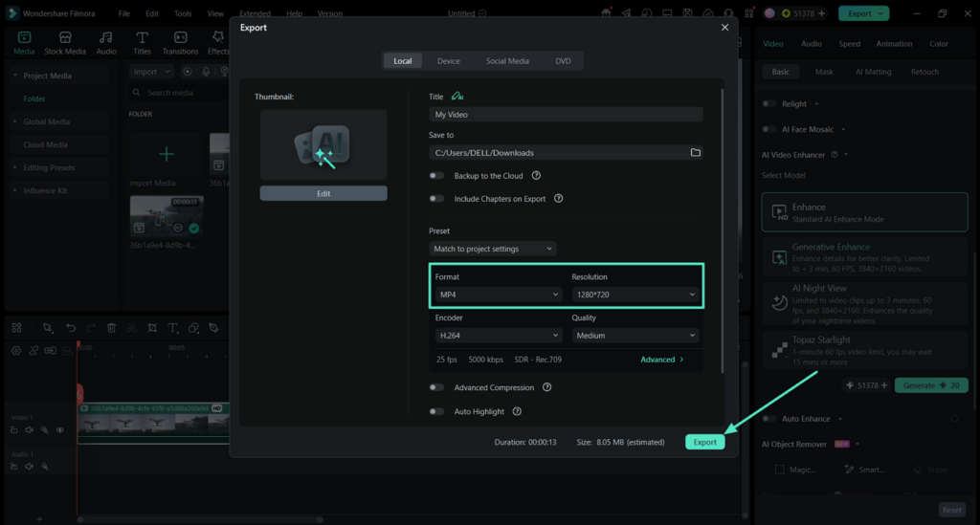The width and height of the screenshot is (980, 525).
Task: Open the Transitions panel
Action: (180, 42)
